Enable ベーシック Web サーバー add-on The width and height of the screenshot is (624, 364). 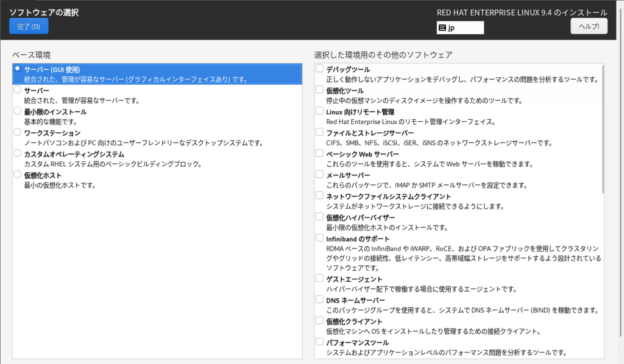point(319,153)
